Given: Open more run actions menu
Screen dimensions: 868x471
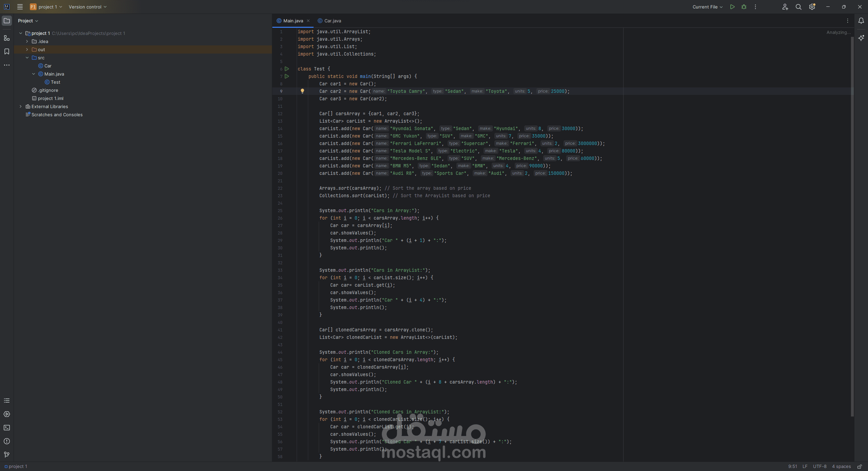Looking at the screenshot, I should (x=755, y=7).
